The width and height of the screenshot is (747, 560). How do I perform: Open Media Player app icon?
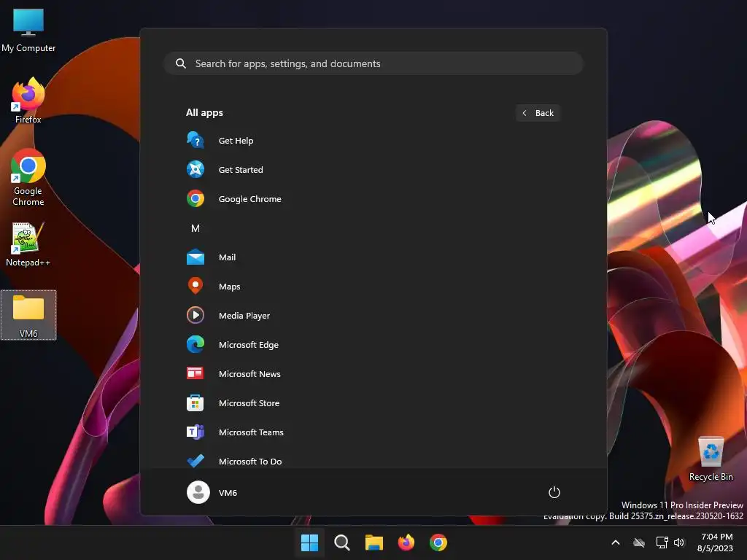(x=196, y=315)
